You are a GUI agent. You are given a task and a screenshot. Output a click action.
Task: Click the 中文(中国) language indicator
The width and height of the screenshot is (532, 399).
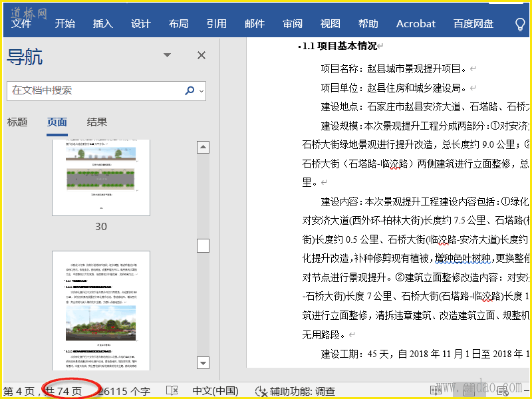pyautogui.click(x=215, y=391)
